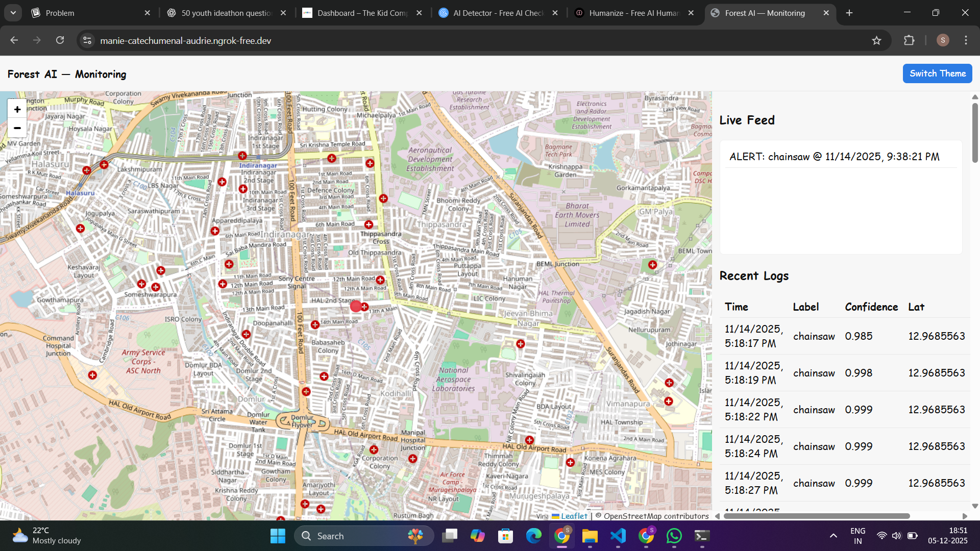Click the red alert dot near HAL 2nd Stage
Viewport: 980px width, 551px height.
tap(356, 307)
